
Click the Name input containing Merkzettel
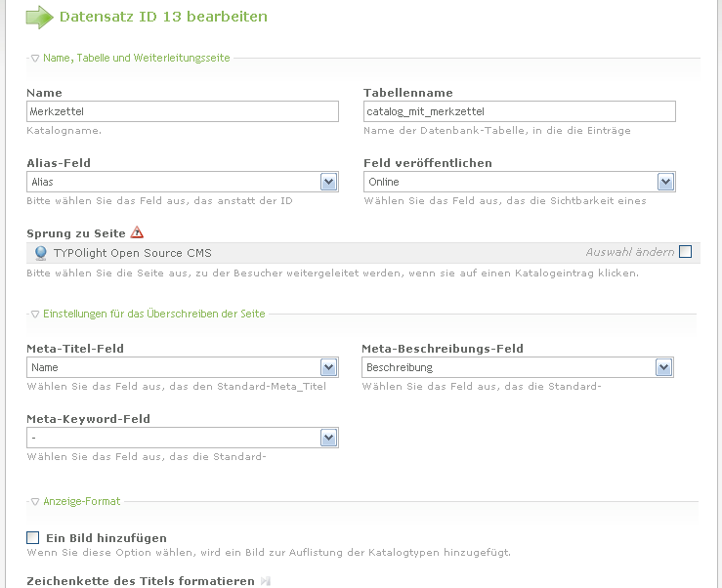tap(183, 111)
